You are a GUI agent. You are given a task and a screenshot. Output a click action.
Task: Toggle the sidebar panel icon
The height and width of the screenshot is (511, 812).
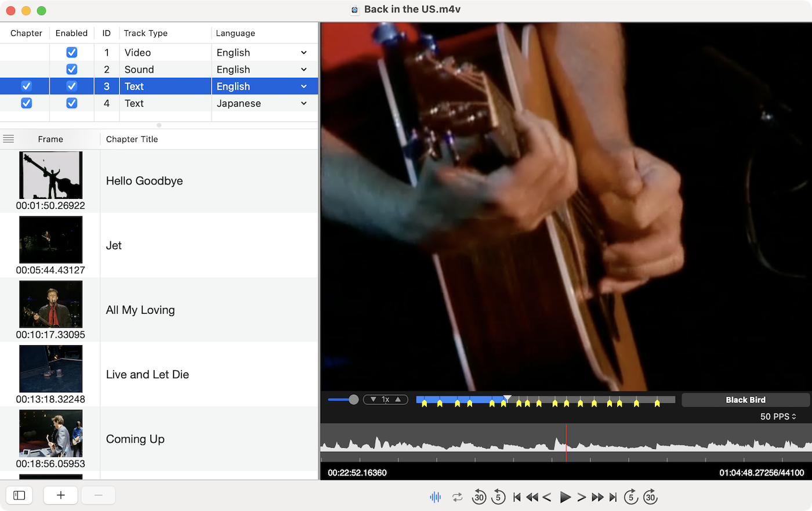tap(19, 495)
